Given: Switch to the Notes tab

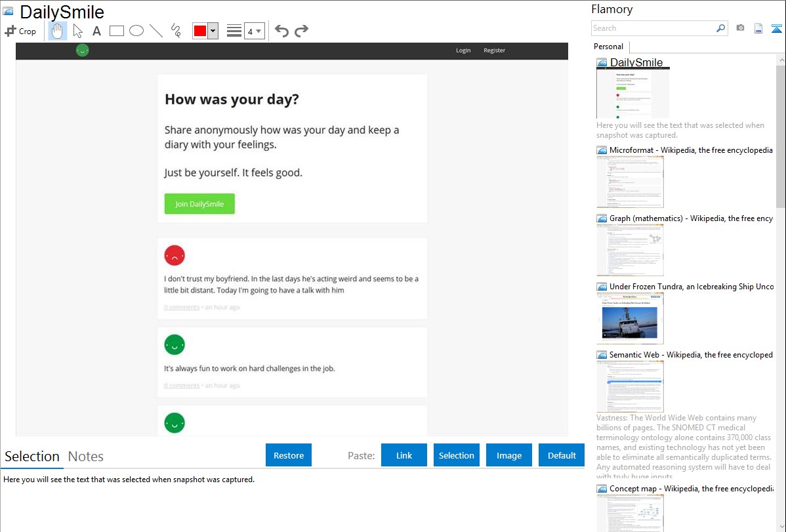Looking at the screenshot, I should click(x=86, y=457).
